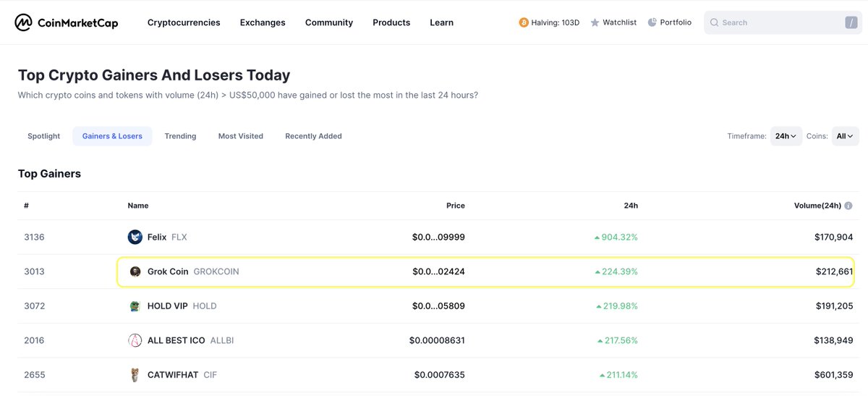Image resolution: width=868 pixels, height=396 pixels.
Task: Switch to the Recently Added tab
Action: coord(313,136)
